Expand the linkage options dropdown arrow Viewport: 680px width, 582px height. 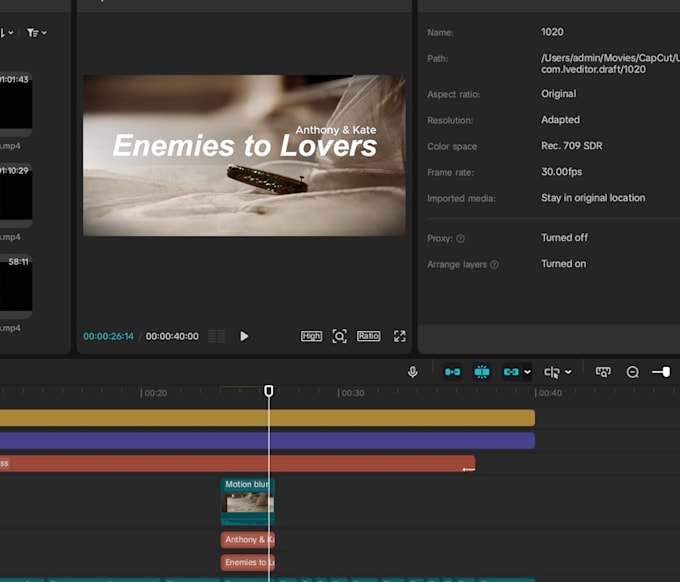pos(527,372)
